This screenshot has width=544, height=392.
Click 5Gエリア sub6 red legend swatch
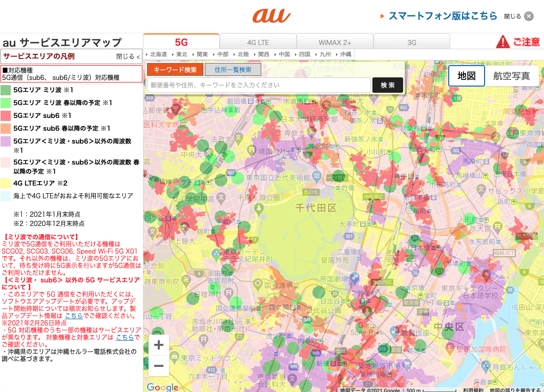pos(6,116)
